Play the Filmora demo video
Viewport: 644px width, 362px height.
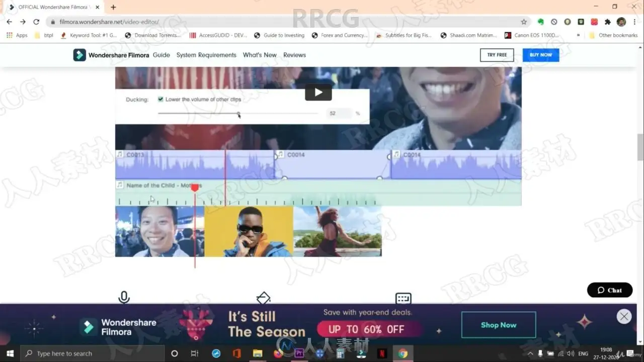point(318,92)
